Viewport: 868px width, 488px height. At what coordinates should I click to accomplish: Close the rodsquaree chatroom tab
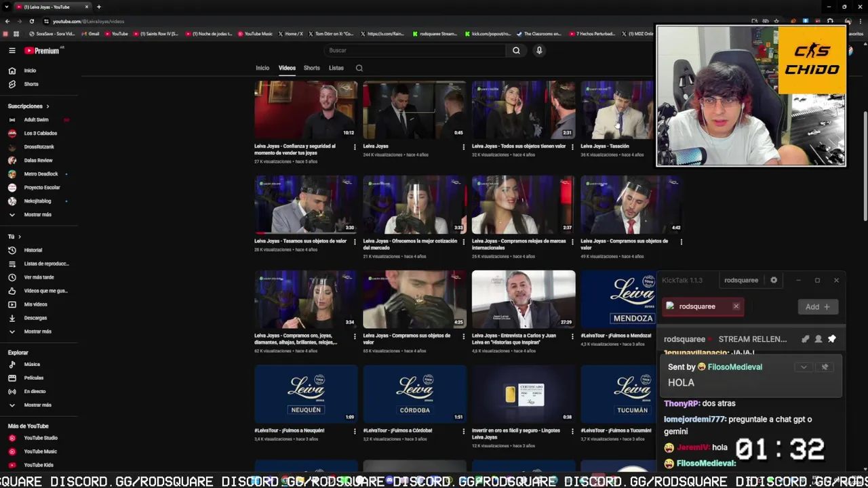point(736,306)
